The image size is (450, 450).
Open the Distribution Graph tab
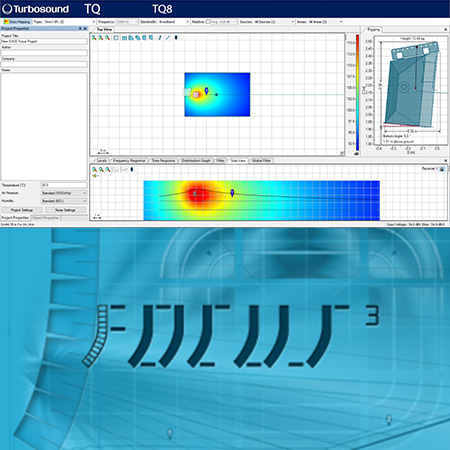196,161
